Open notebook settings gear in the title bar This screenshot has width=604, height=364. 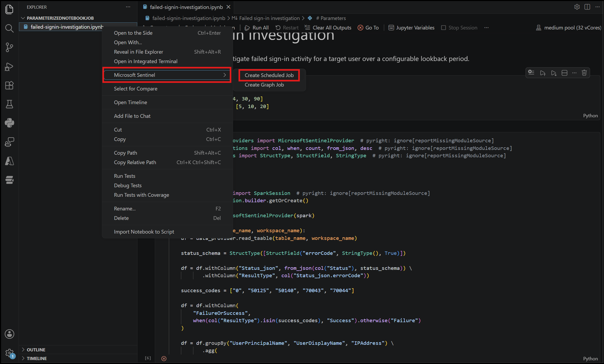577,7
